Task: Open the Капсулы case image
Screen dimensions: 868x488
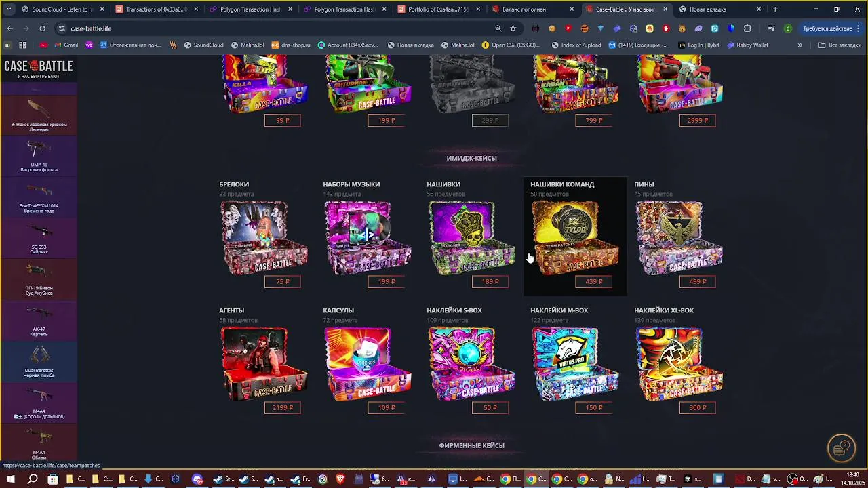Action: (368, 363)
